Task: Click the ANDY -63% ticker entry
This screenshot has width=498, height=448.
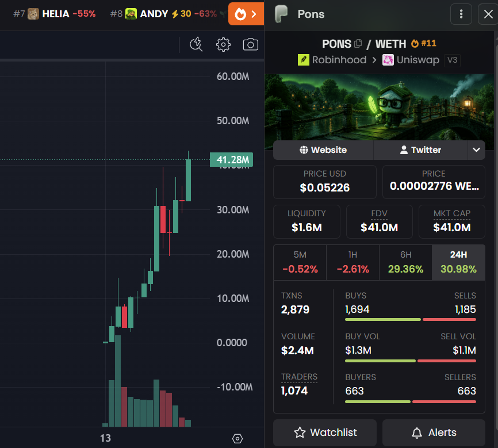Action: click(x=163, y=14)
